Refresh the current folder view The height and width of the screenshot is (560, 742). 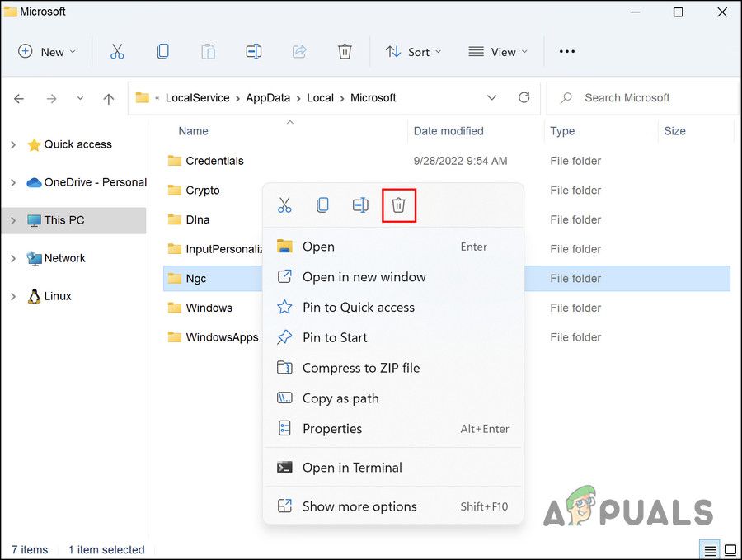524,97
